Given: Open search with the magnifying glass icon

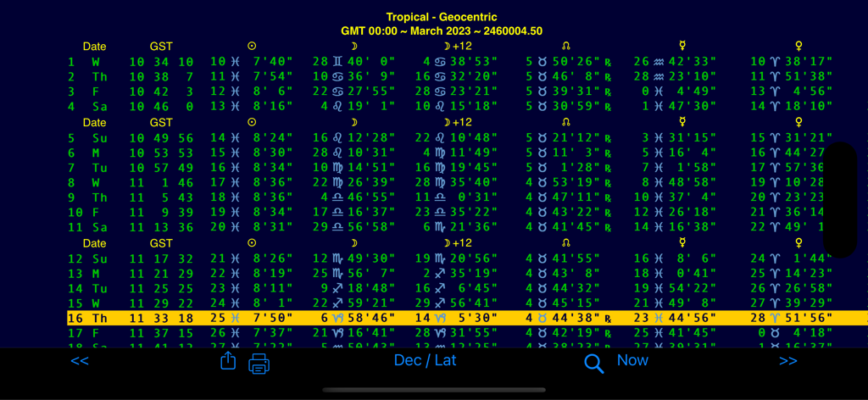Looking at the screenshot, I should click(594, 364).
